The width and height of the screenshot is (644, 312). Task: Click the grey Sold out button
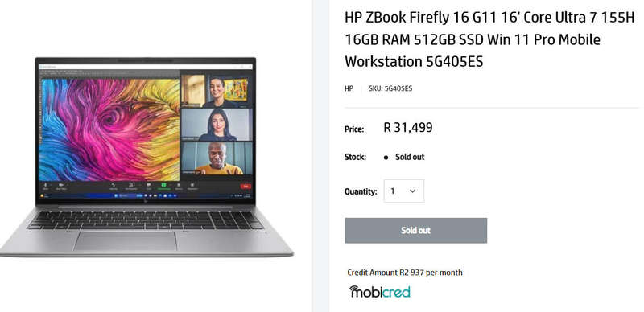[415, 230]
